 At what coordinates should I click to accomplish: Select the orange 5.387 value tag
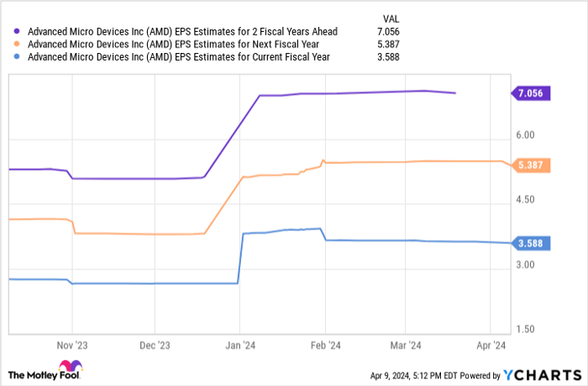tap(531, 166)
